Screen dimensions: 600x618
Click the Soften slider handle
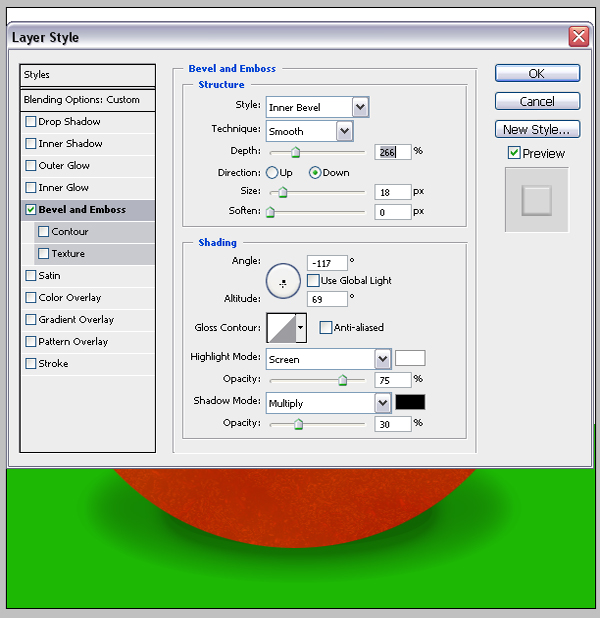coord(270,212)
